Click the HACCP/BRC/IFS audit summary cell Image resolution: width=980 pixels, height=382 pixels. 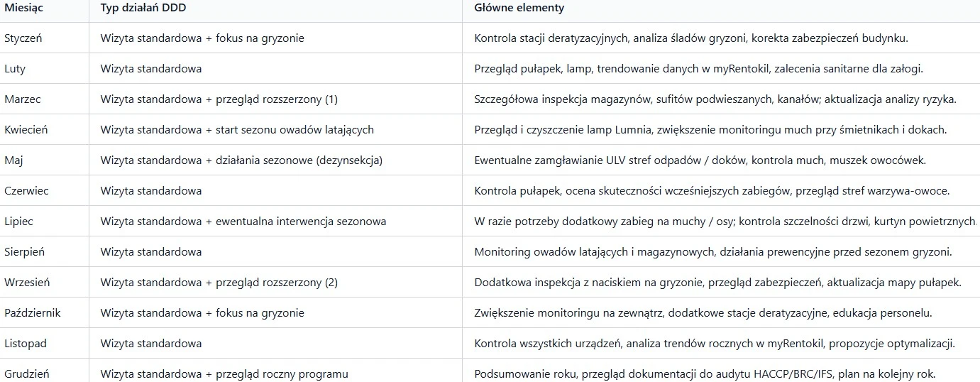point(721,371)
